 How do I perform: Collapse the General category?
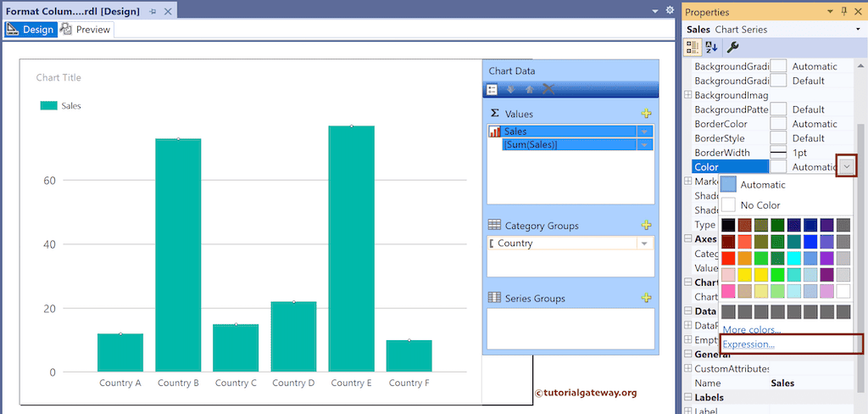(688, 354)
